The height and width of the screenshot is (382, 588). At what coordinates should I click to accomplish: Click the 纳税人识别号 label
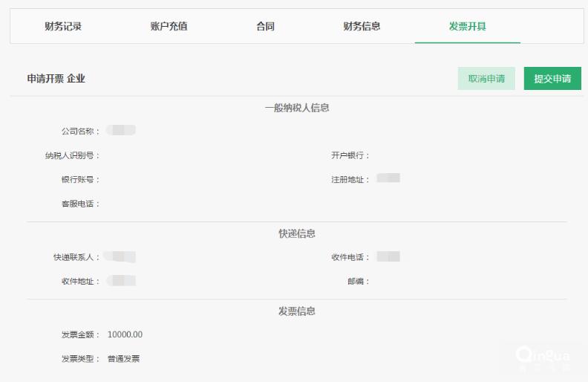pos(72,155)
